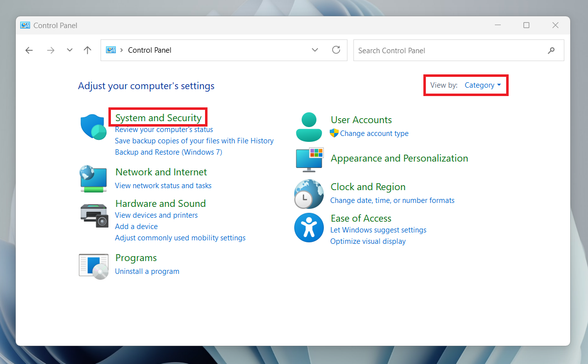Image resolution: width=588 pixels, height=364 pixels.
Task: Open Appearance and Personalization heading
Action: [399, 158]
